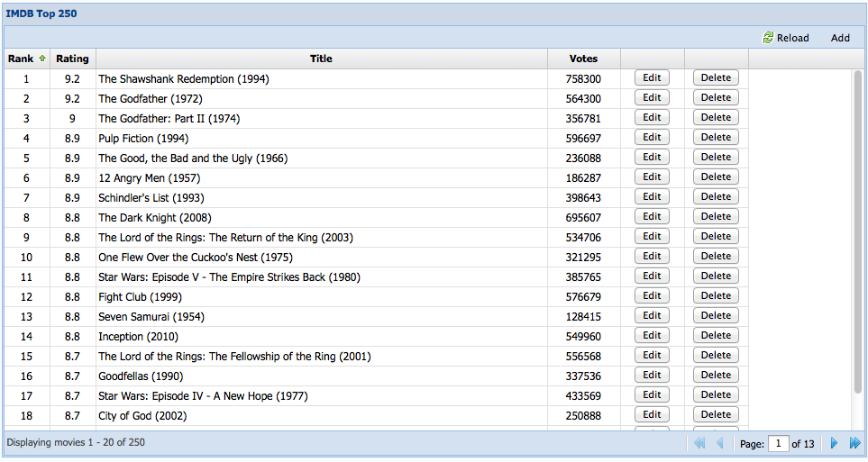Sort by the Rating column header

pyautogui.click(x=72, y=59)
